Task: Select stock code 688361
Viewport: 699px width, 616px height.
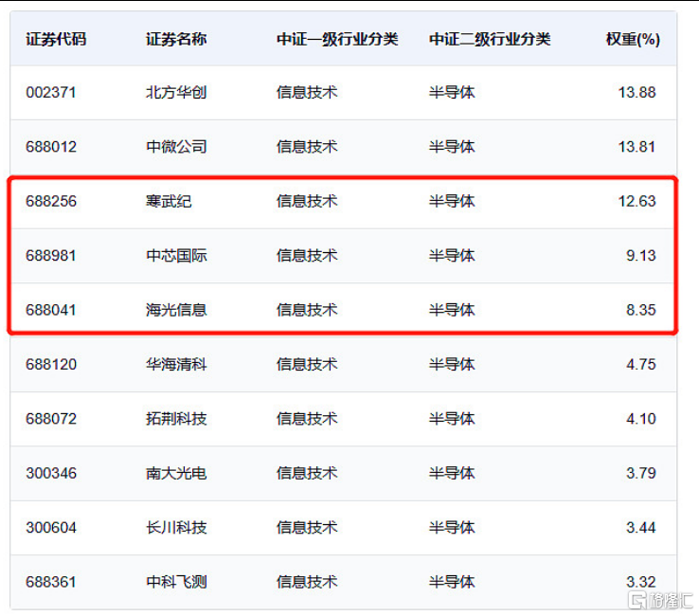Action: point(51,582)
